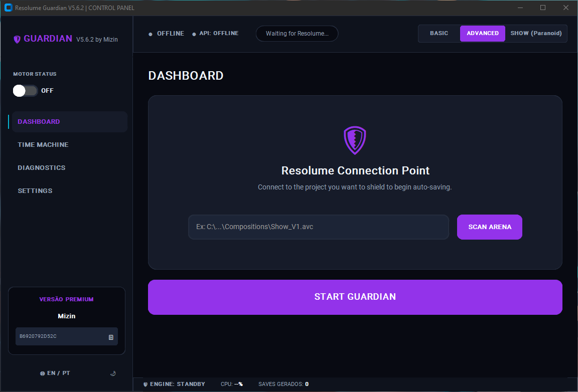Copy license key with clipboard icon
This screenshot has width=578, height=392.
tap(111, 337)
